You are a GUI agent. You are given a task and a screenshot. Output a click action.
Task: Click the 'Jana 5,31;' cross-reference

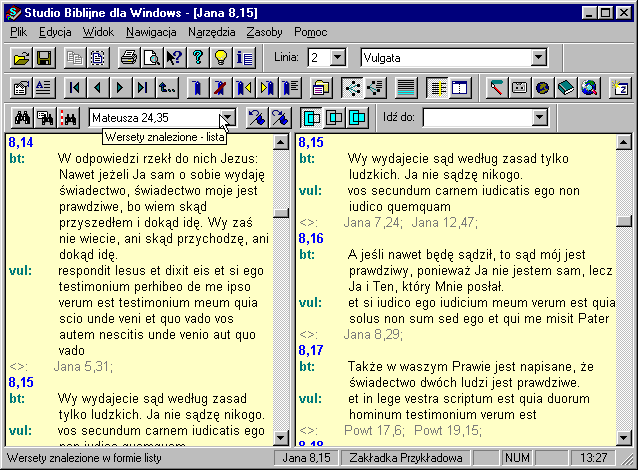pos(83,367)
